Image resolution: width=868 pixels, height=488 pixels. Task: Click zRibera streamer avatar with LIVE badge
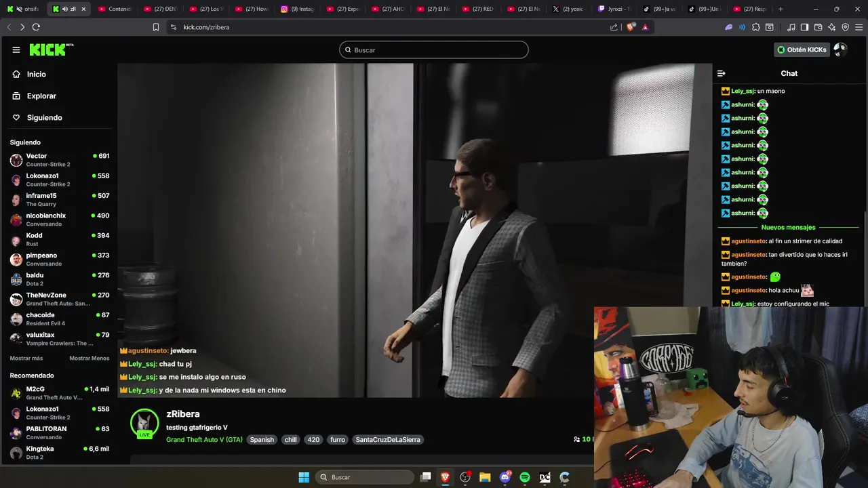144,423
